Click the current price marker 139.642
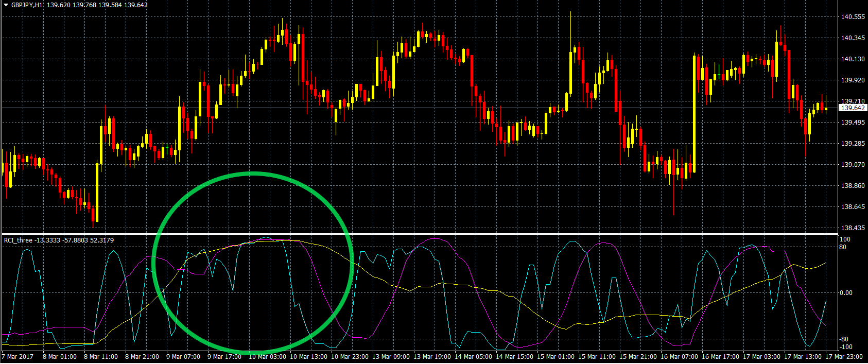 click(853, 108)
